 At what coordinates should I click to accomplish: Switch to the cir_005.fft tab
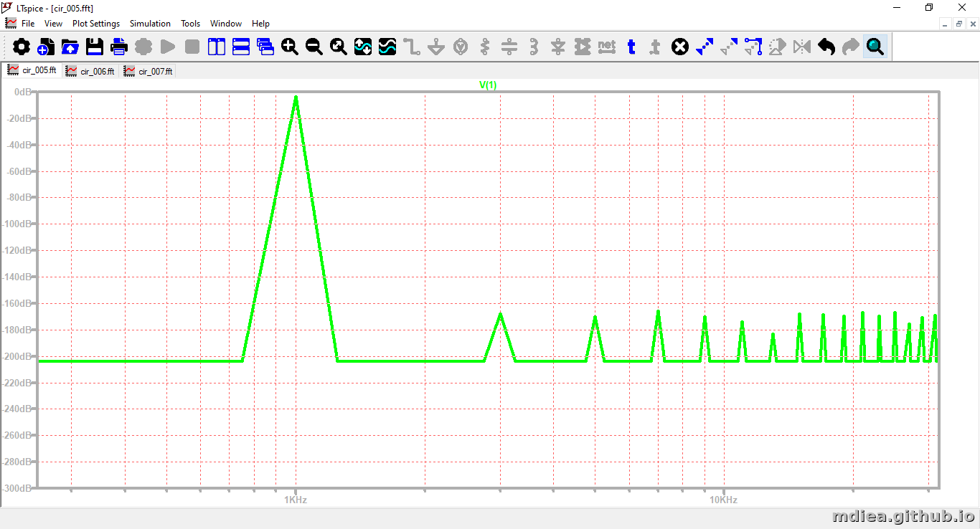tap(32, 70)
